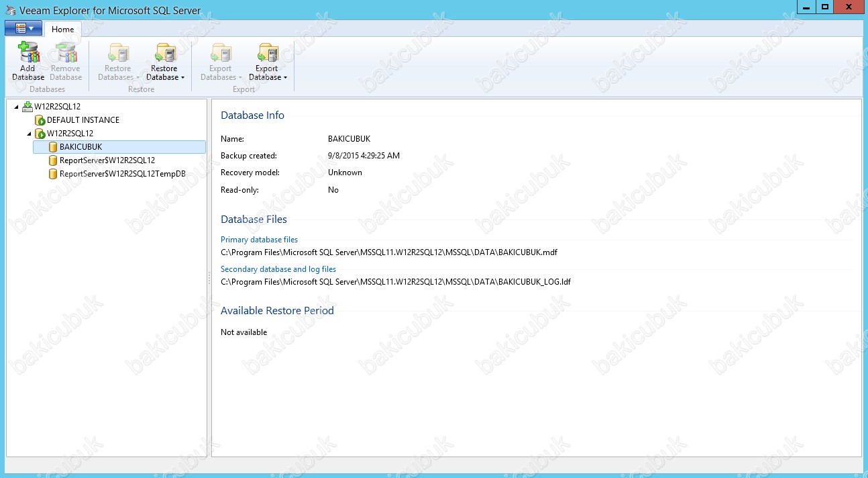
Task: Click the recovery model value Unknown
Action: point(345,173)
